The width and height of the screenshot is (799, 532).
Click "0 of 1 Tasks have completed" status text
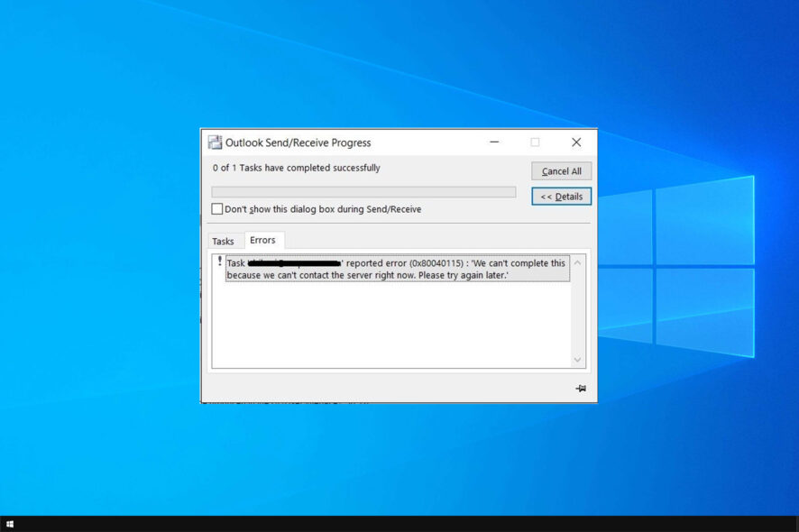click(297, 168)
